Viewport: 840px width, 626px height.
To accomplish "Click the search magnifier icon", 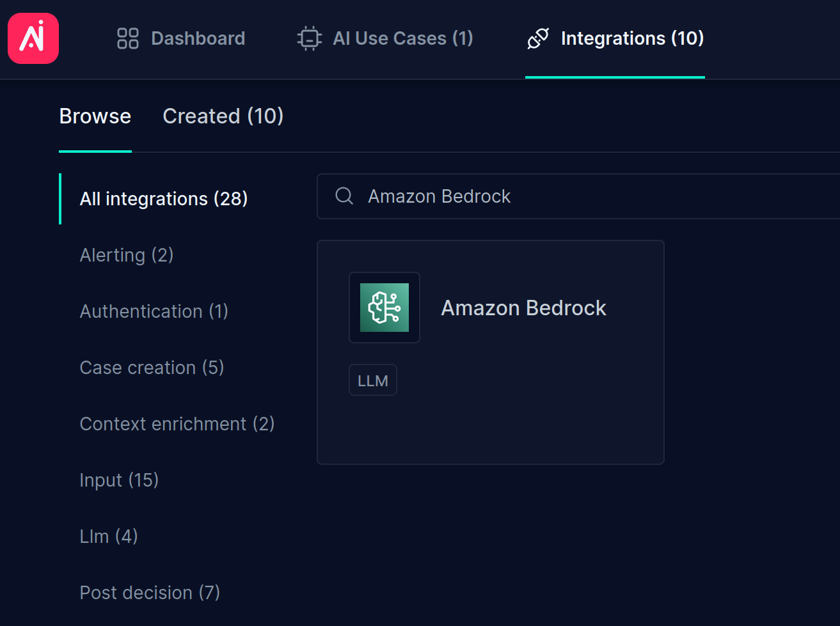I will click(344, 196).
